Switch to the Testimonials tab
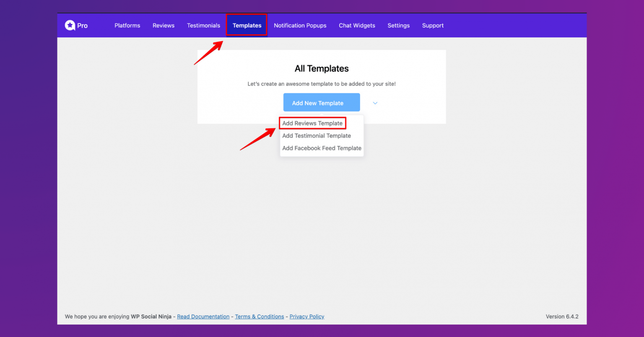Screen dimensions: 644x337 click(203, 25)
